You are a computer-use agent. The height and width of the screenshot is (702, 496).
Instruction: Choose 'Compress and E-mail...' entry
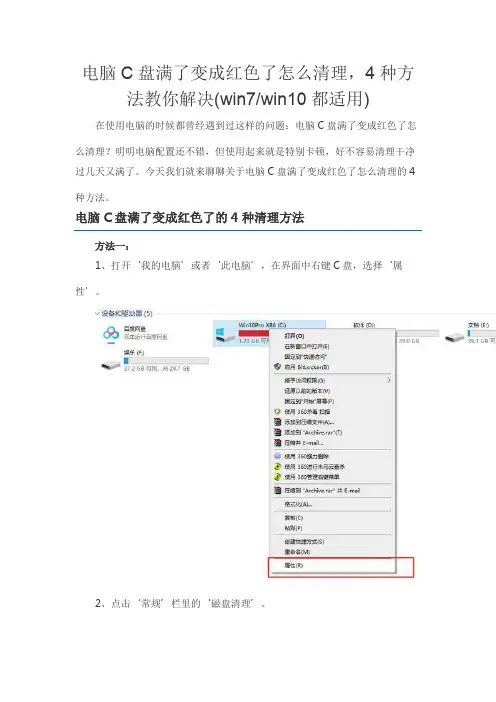(332, 442)
